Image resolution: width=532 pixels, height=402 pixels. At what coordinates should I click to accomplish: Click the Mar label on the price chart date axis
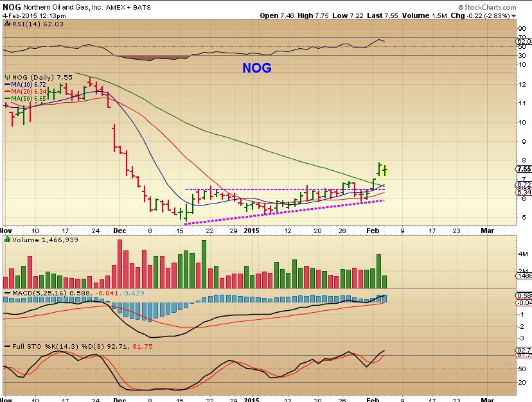coord(488,231)
